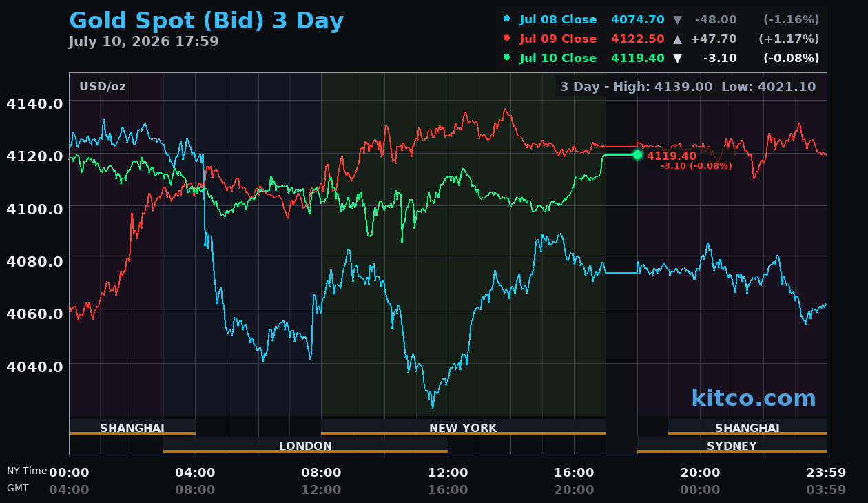Screen dimensions: 868x503
Task: Click the 20:00 NY time tick label
Action: 700,473
